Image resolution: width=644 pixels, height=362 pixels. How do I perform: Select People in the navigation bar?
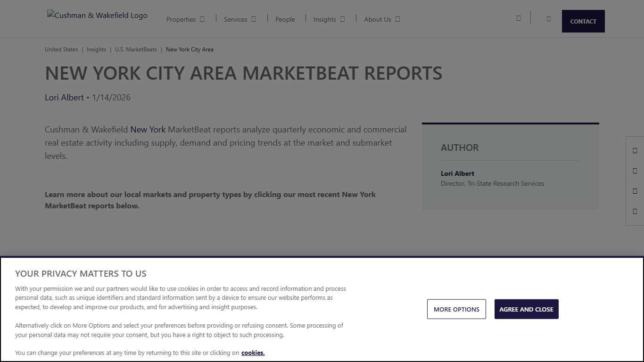pyautogui.click(x=285, y=19)
